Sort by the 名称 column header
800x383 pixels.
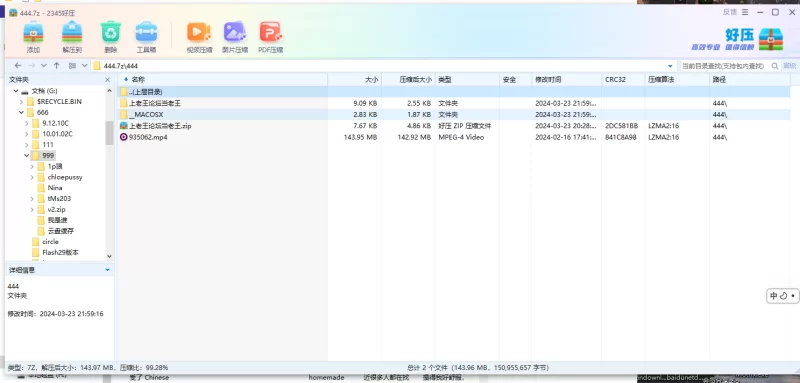click(222, 80)
